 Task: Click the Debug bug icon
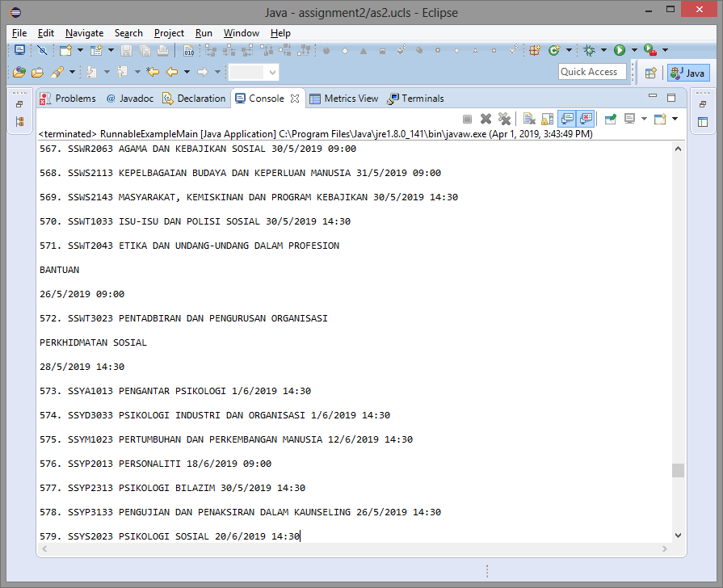point(589,50)
